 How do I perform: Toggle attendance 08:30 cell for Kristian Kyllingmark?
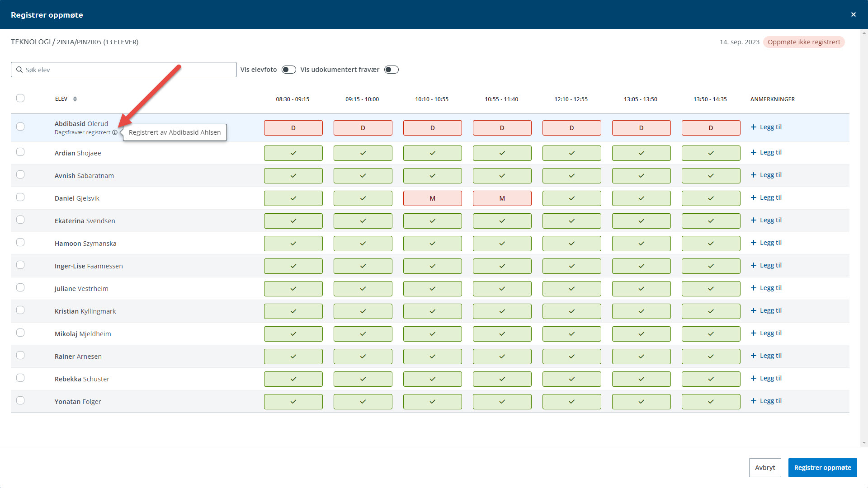click(x=293, y=311)
